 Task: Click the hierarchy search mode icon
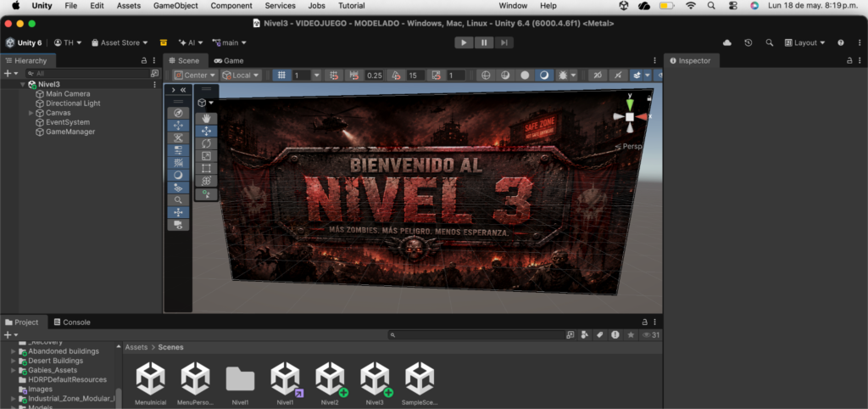click(154, 73)
